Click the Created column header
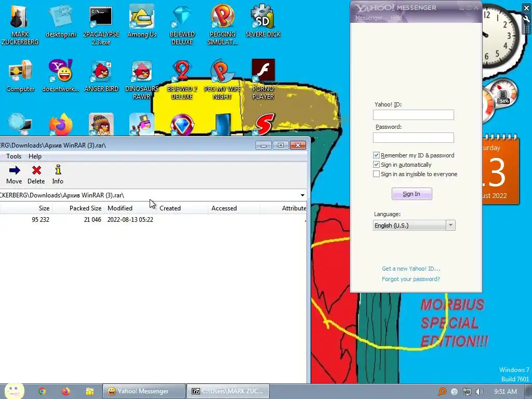 click(x=182, y=208)
